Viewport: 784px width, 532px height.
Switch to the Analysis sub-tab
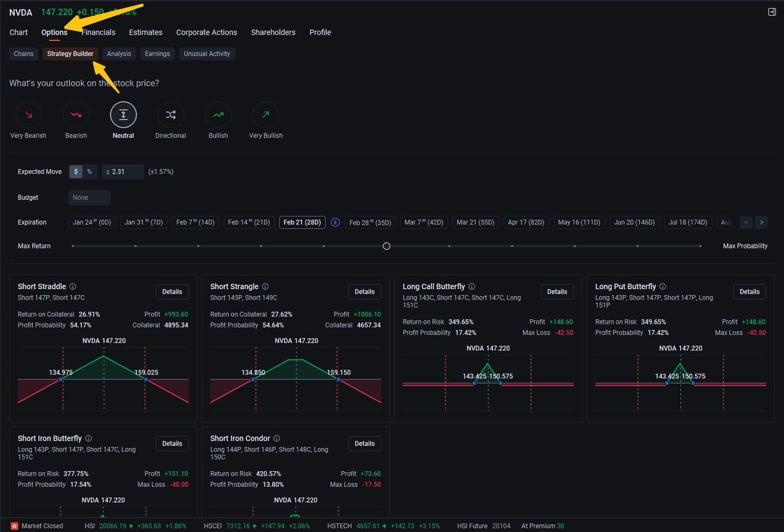pyautogui.click(x=119, y=54)
